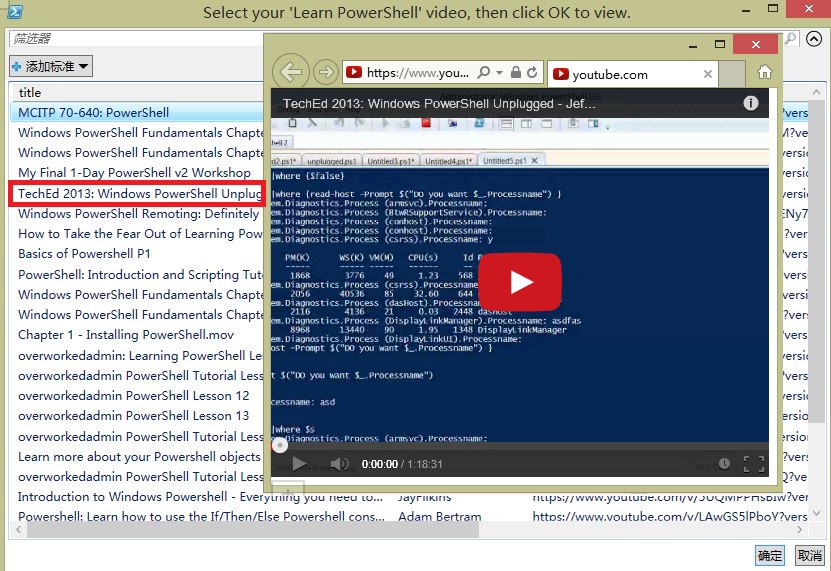Close the youtube.com browser tab

tap(708, 74)
